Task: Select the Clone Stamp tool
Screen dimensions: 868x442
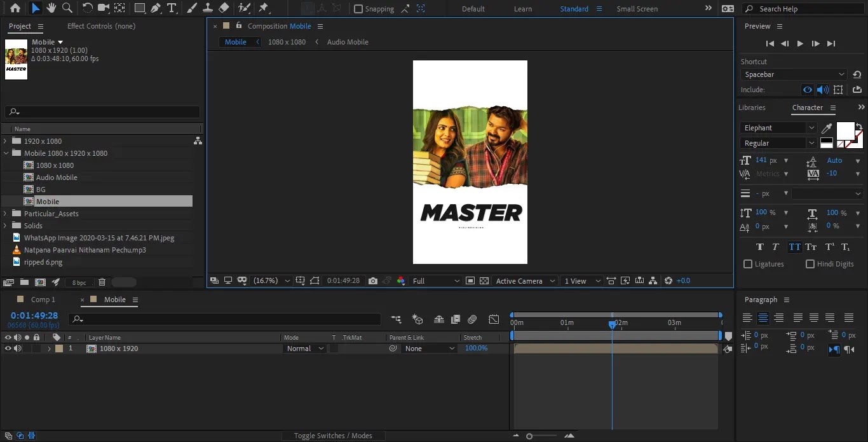Action: tap(207, 8)
